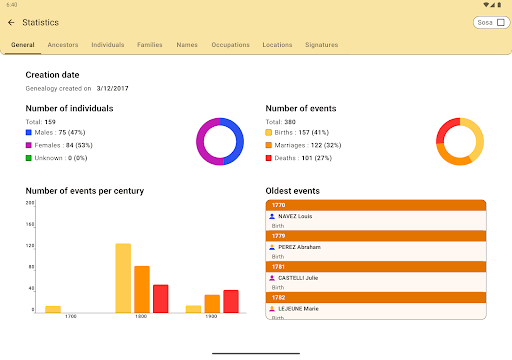Click the orange Marriages legend swatch
This screenshot has height=360, width=512.
point(269,145)
